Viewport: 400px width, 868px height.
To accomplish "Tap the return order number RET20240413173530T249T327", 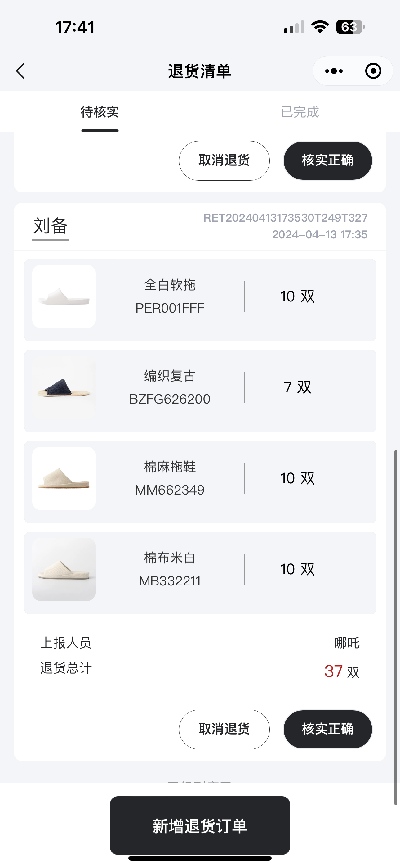I will pos(285,218).
